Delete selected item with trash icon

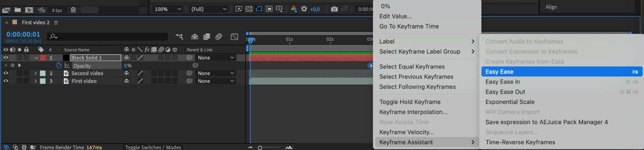pos(73,10)
